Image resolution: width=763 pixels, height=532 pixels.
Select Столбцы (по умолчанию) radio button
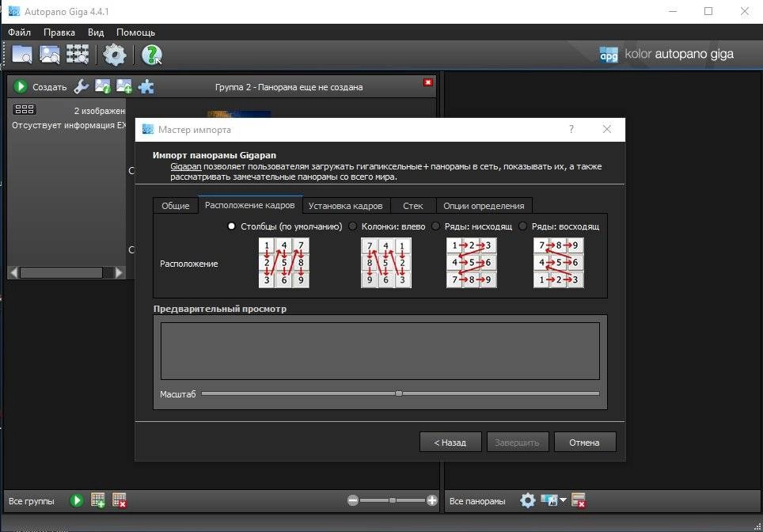pos(232,226)
